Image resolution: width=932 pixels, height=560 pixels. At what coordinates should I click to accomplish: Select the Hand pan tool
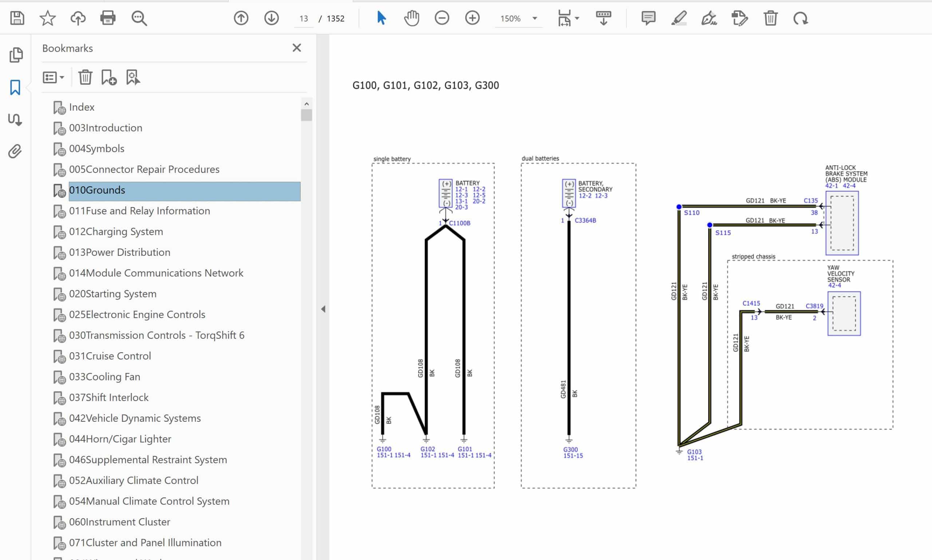pyautogui.click(x=411, y=18)
